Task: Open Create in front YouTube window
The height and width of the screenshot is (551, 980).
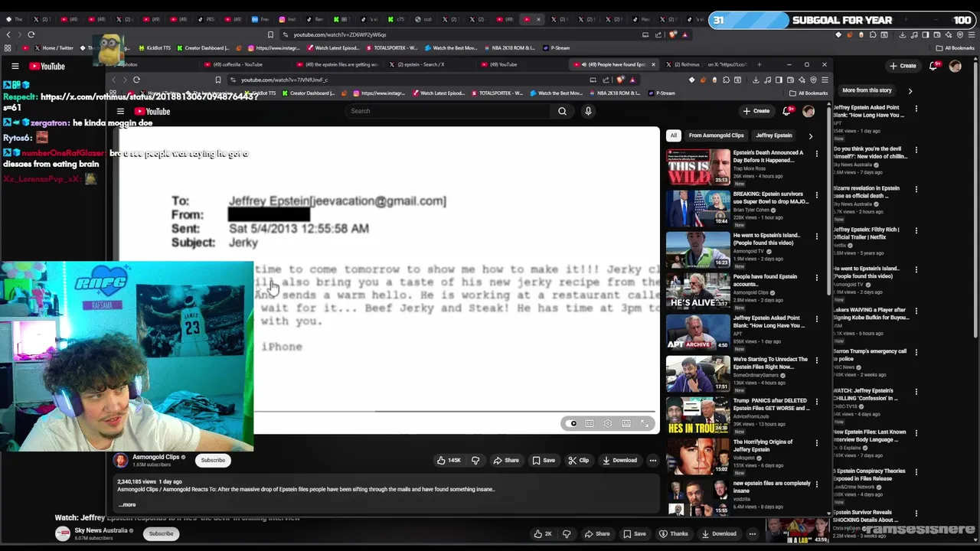Action: [756, 111]
